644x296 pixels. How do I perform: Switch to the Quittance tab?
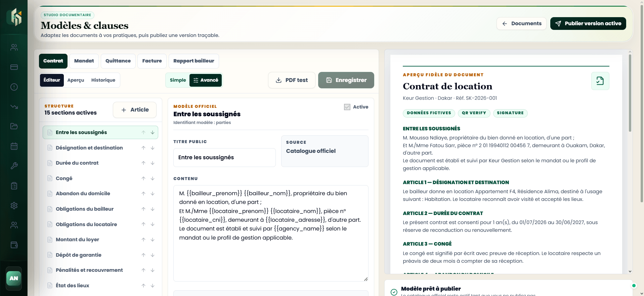pyautogui.click(x=118, y=61)
